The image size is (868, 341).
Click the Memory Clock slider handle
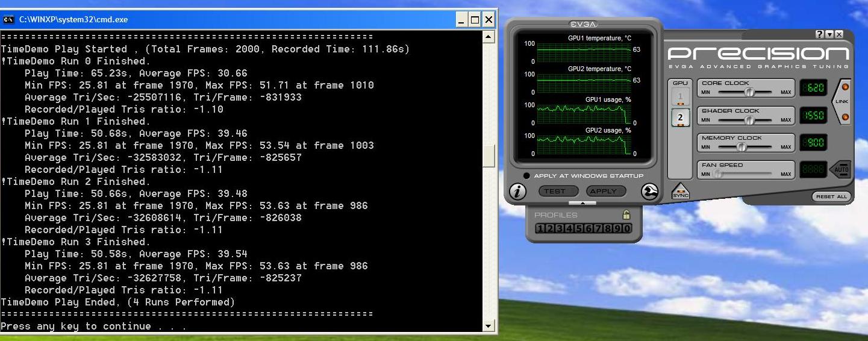pos(742,147)
